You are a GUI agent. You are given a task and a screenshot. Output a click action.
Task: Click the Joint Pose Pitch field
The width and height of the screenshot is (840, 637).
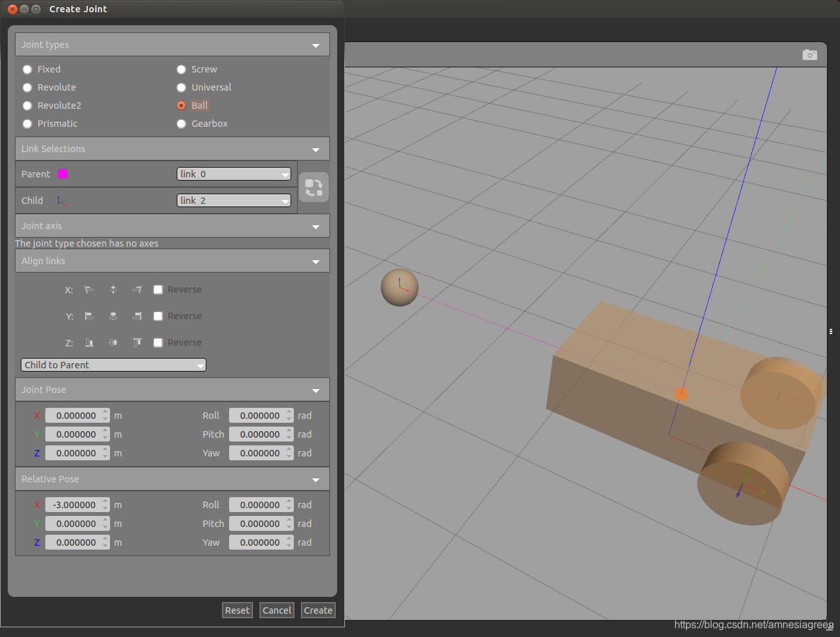click(261, 434)
